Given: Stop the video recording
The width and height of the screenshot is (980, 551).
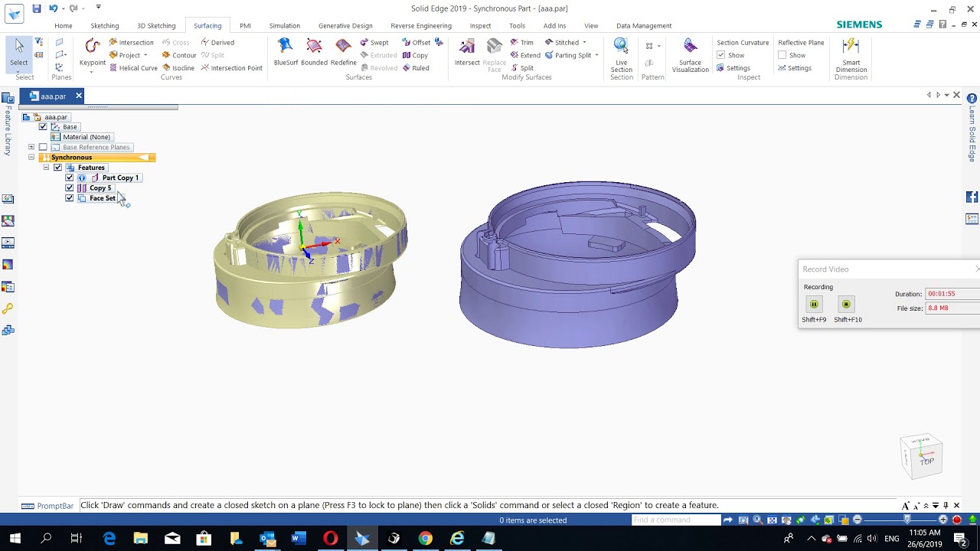Looking at the screenshot, I should point(846,304).
